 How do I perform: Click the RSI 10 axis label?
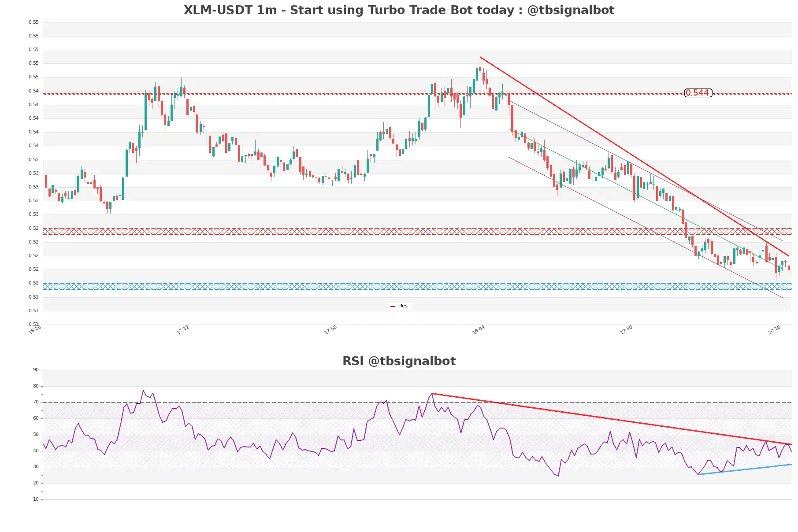click(x=36, y=499)
